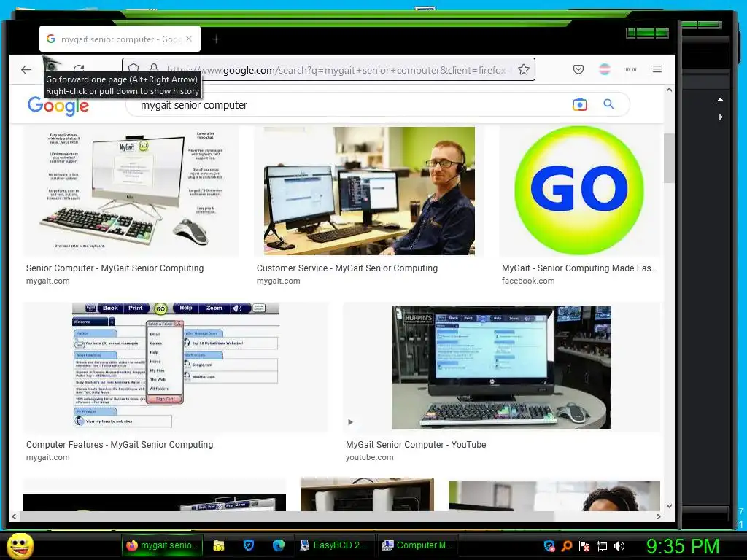Open a new browser tab
The width and height of the screenshot is (747, 560).
(216, 39)
